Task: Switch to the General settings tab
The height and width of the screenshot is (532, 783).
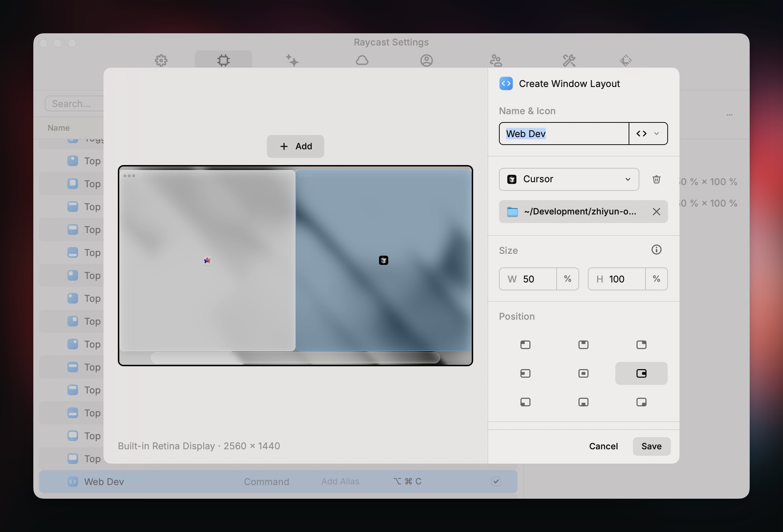Action: click(x=161, y=60)
